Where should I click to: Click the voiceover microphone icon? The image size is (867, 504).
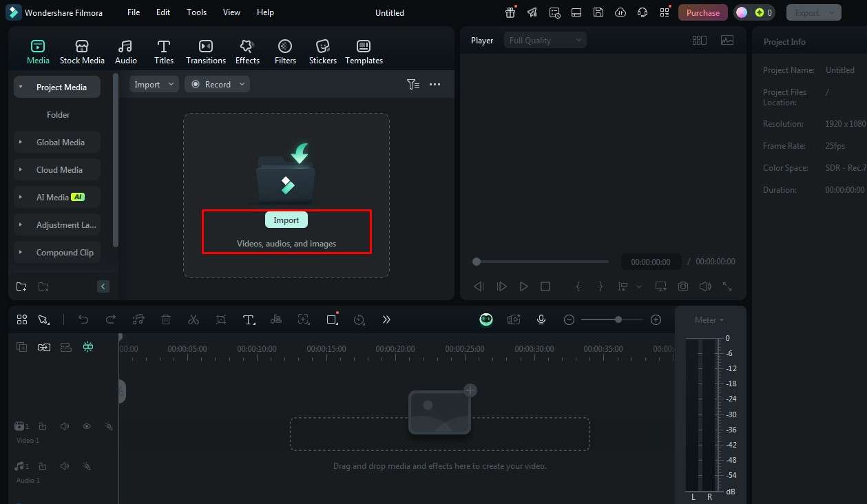(541, 319)
